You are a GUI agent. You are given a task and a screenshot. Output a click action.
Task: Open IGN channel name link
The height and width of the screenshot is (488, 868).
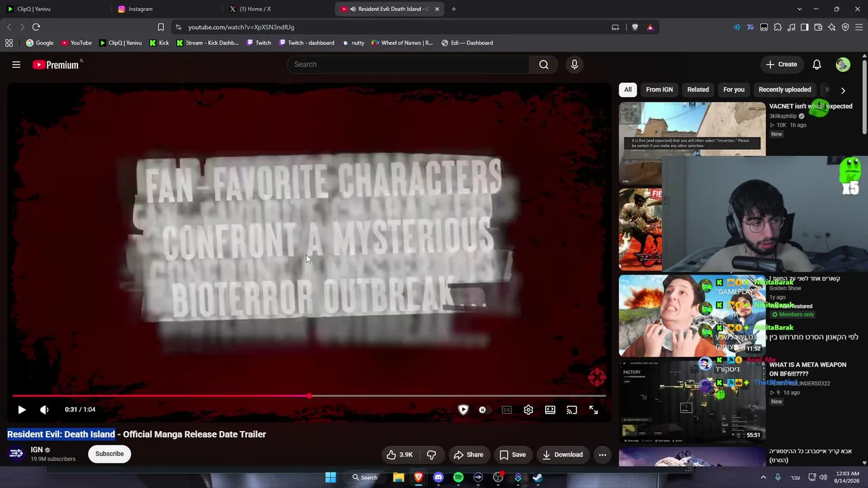pos(37,449)
